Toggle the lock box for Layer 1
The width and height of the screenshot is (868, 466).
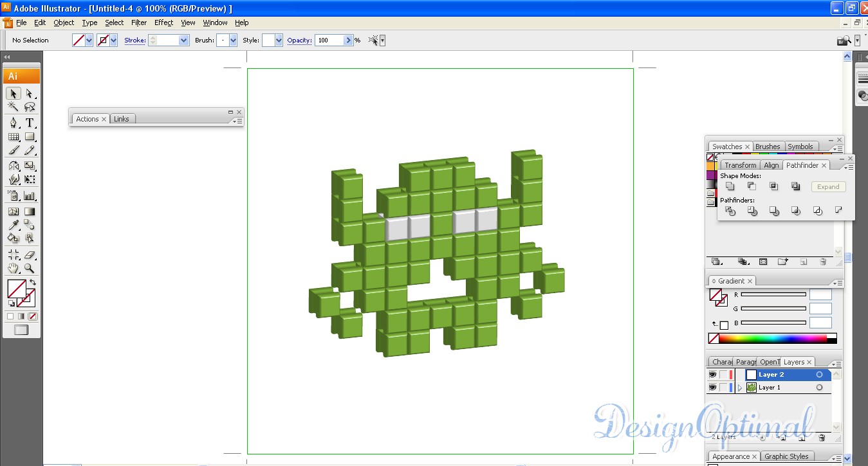click(x=723, y=388)
